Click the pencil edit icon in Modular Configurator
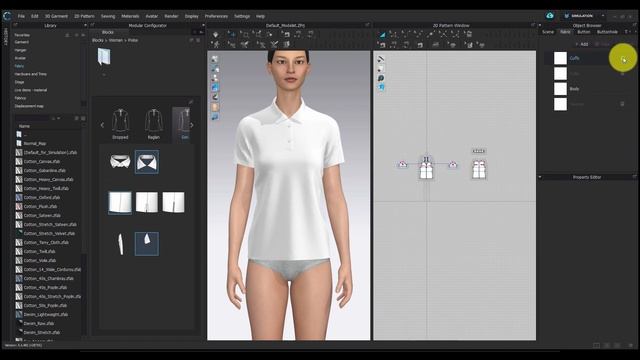Viewport: 640px width, 360px height. coord(191,102)
